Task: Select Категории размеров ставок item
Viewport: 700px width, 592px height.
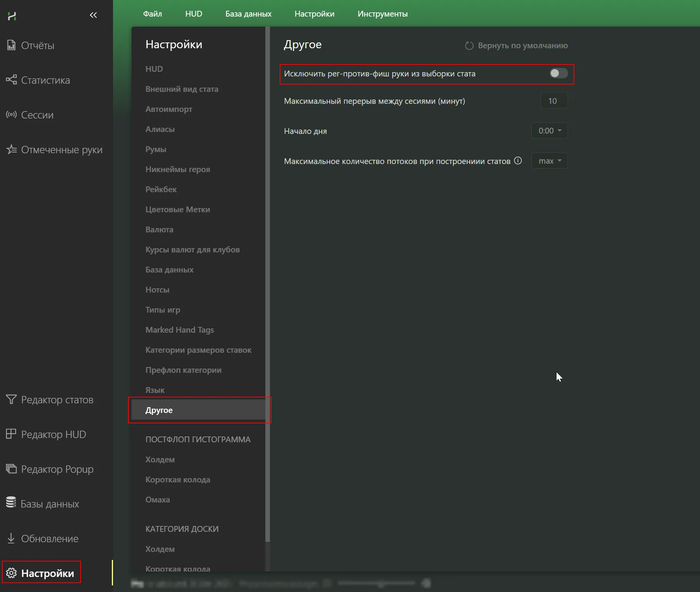Action: [x=198, y=350]
